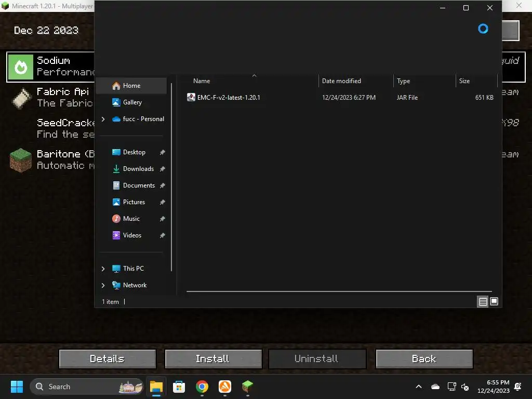Viewport: 532px width, 399px height.
Task: Click the 651 KB size cell
Action: 484,98
